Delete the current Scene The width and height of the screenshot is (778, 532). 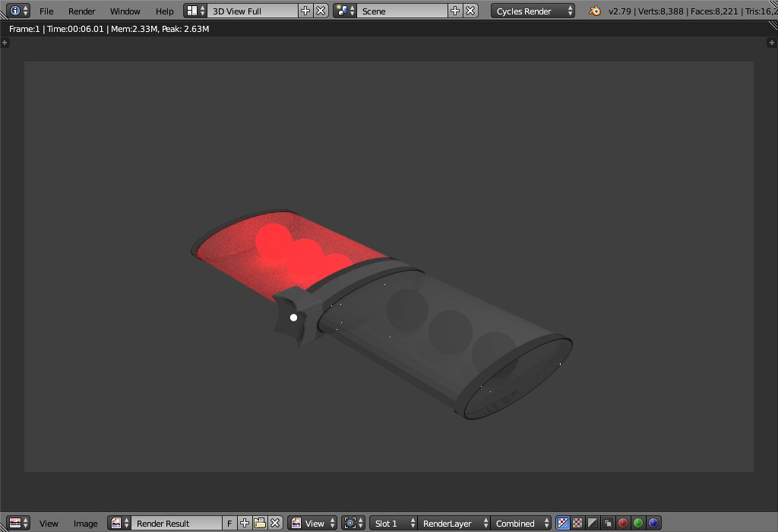pyautogui.click(x=470, y=11)
